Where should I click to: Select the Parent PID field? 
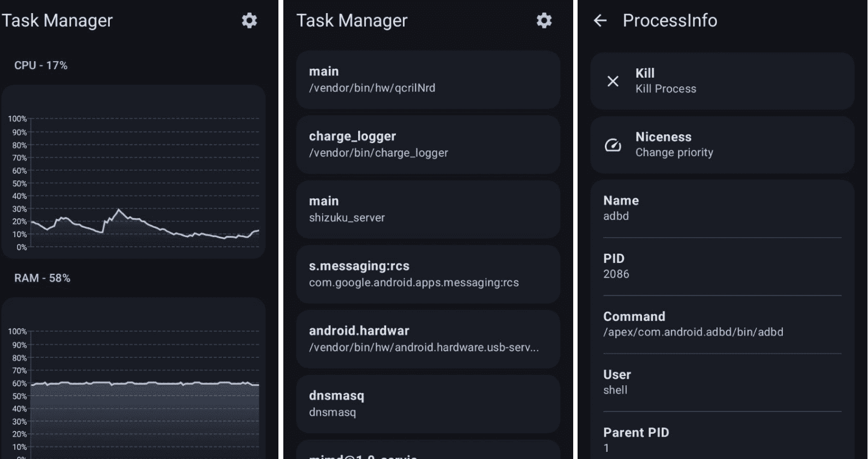pos(722,440)
